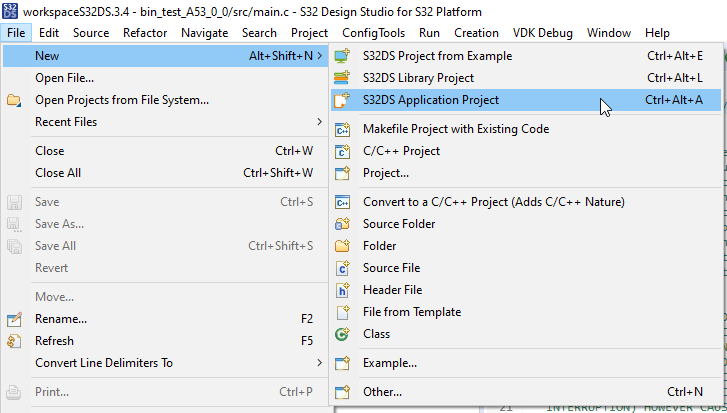Open the Refactor menu
This screenshot has height=413, width=727.
pyautogui.click(x=145, y=33)
